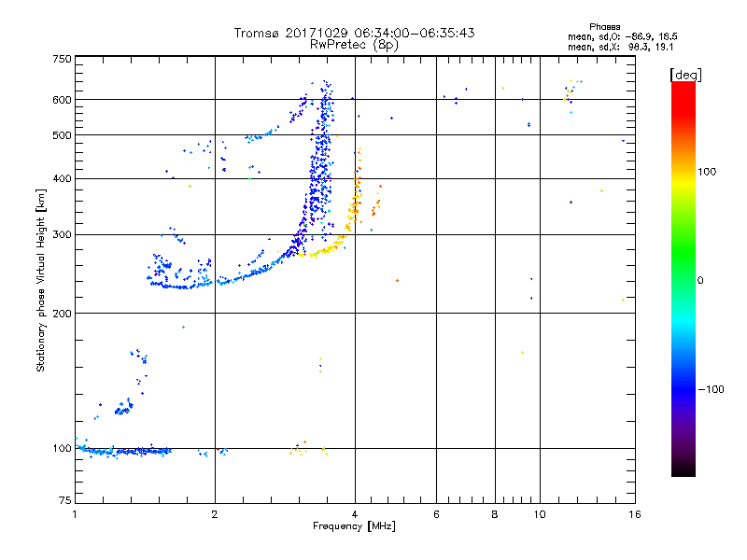Click the x-axis tick label '4'
Image resolution: width=747 pixels, height=560 pixels.
coord(355,514)
